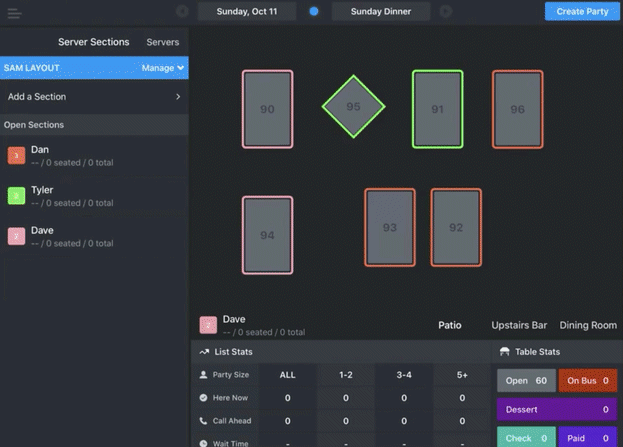623x447 pixels.
Task: Select Dan's orange section swatch
Action: (16, 155)
